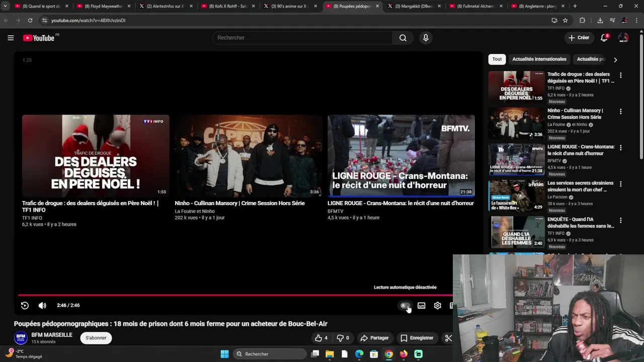The height and width of the screenshot is (362, 644).
Task: Share the video via Partager
Action: (x=375, y=338)
